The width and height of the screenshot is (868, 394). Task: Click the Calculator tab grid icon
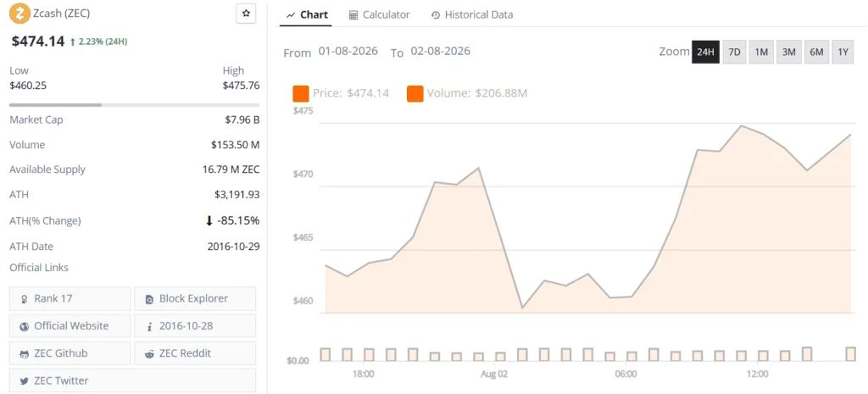click(353, 15)
